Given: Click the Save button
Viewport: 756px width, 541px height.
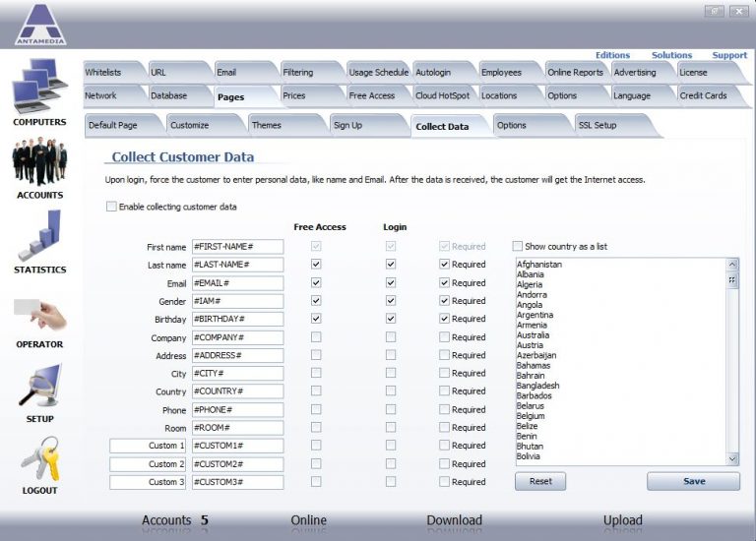Looking at the screenshot, I should [x=693, y=481].
